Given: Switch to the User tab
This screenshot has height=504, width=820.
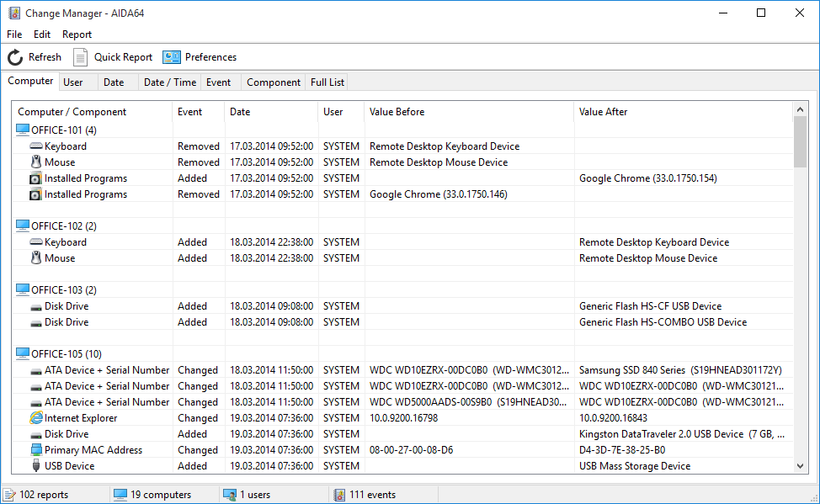Looking at the screenshot, I should coord(78,82).
